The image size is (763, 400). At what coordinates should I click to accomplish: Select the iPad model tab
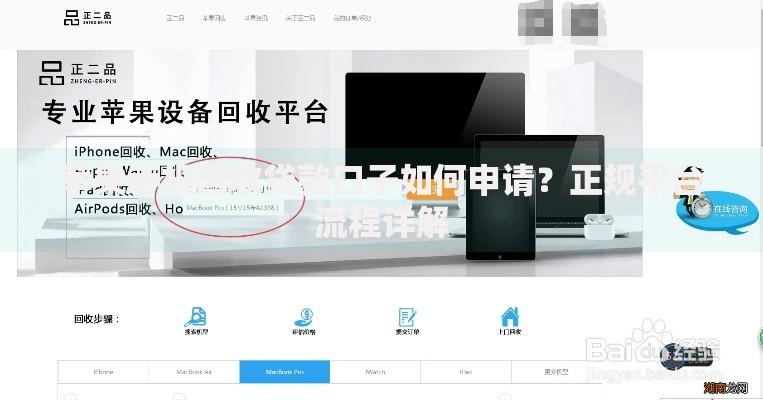coord(466,372)
